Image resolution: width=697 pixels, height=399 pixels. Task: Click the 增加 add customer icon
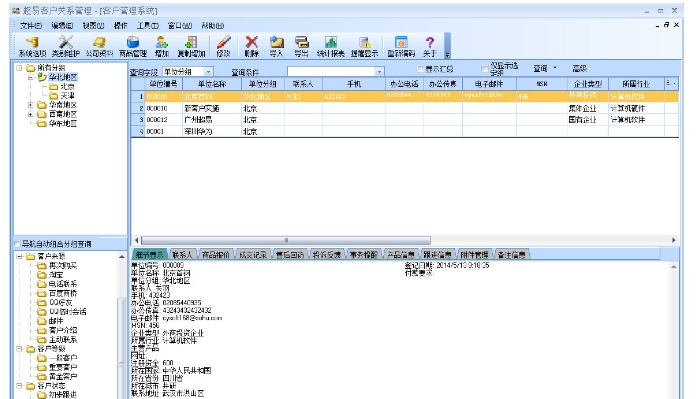pos(161,46)
